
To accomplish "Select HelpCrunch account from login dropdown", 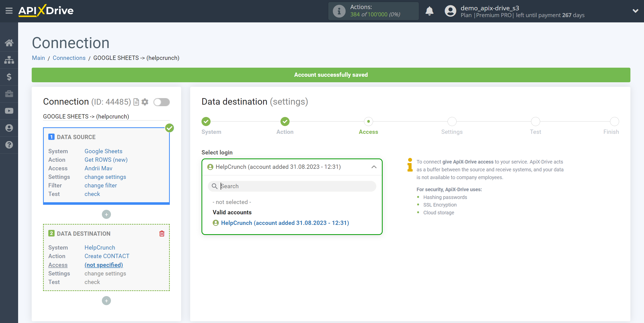I will point(285,223).
